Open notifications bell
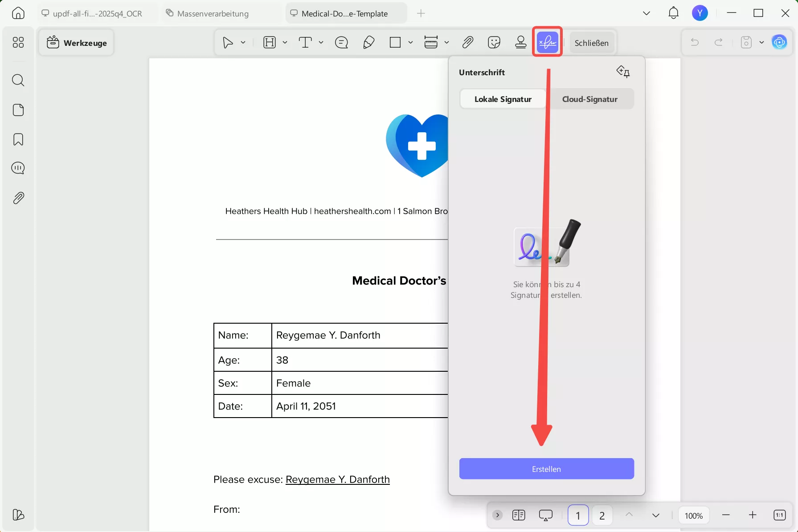Screen dimensions: 798x532 point(674,13)
